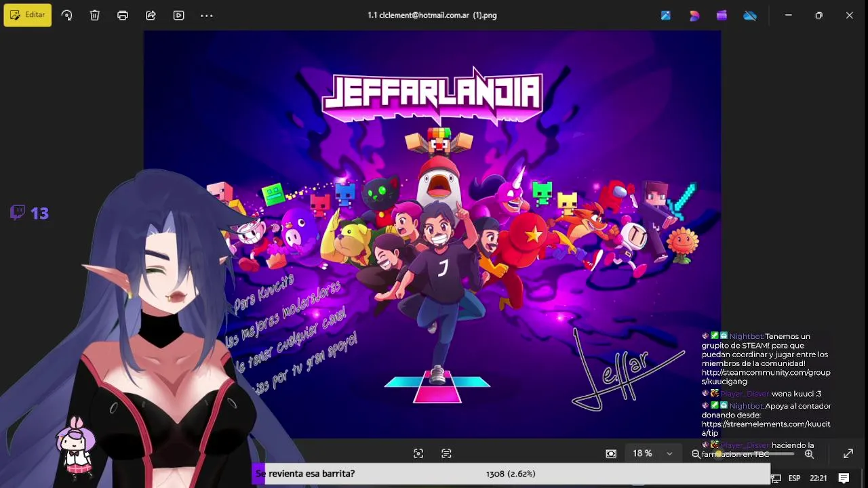Share the image using the share icon
The height and width of the screenshot is (488, 868).
[151, 15]
